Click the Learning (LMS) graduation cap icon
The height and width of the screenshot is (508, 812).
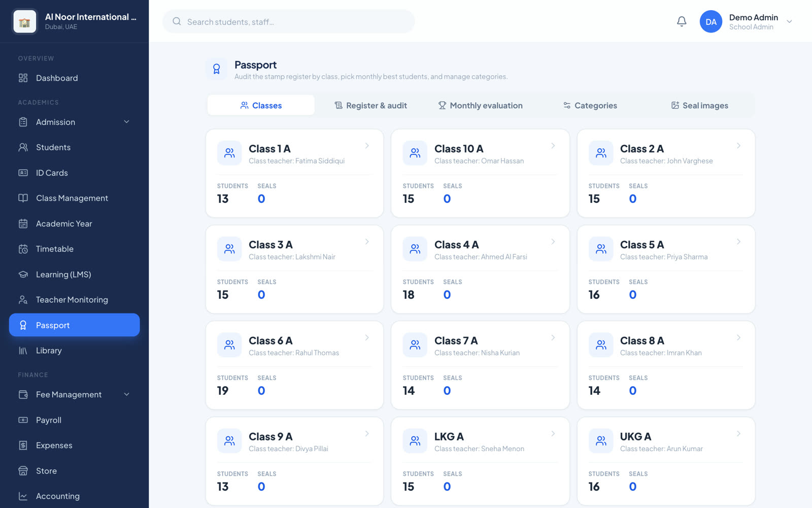(23, 274)
